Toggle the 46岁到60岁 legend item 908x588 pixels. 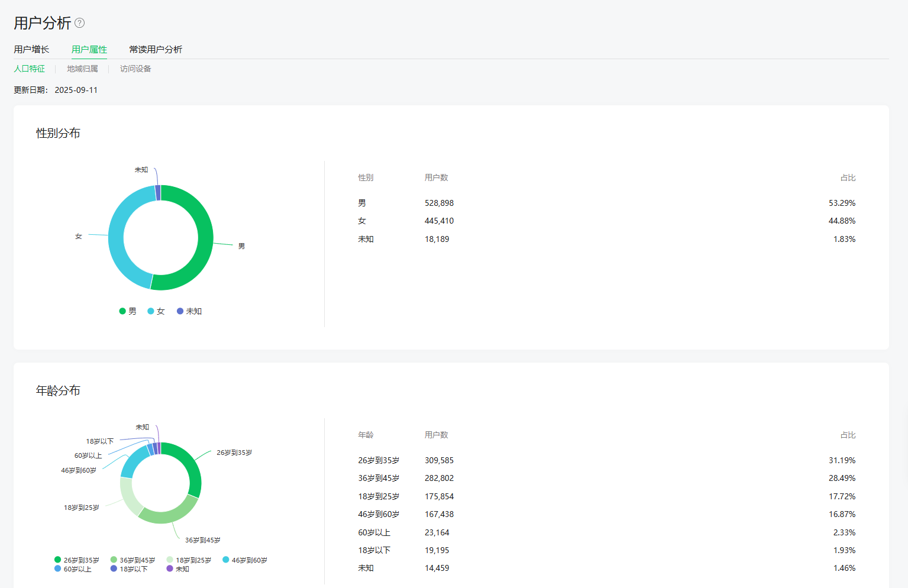245,560
